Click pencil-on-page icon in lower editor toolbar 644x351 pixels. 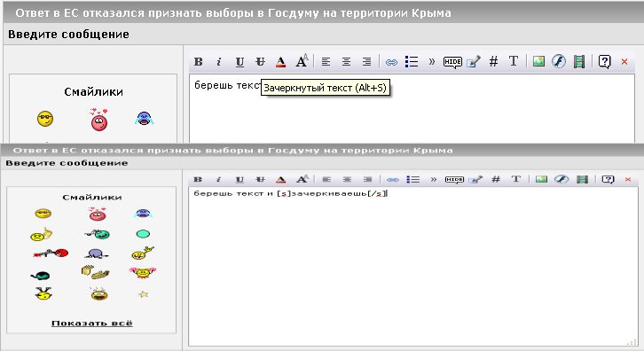pyautogui.click(x=475, y=179)
